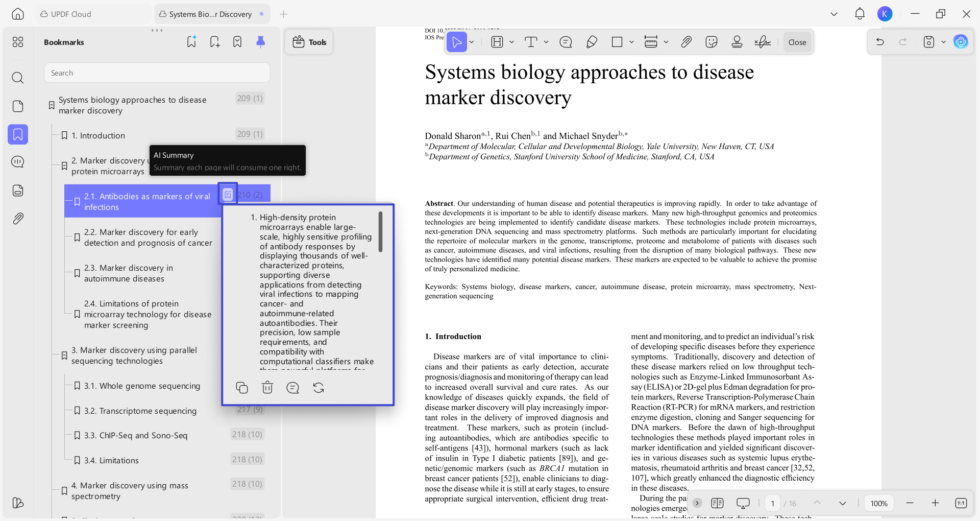The width and height of the screenshot is (980, 521).
Task: Select the highlight text markup tool
Action: click(497, 42)
